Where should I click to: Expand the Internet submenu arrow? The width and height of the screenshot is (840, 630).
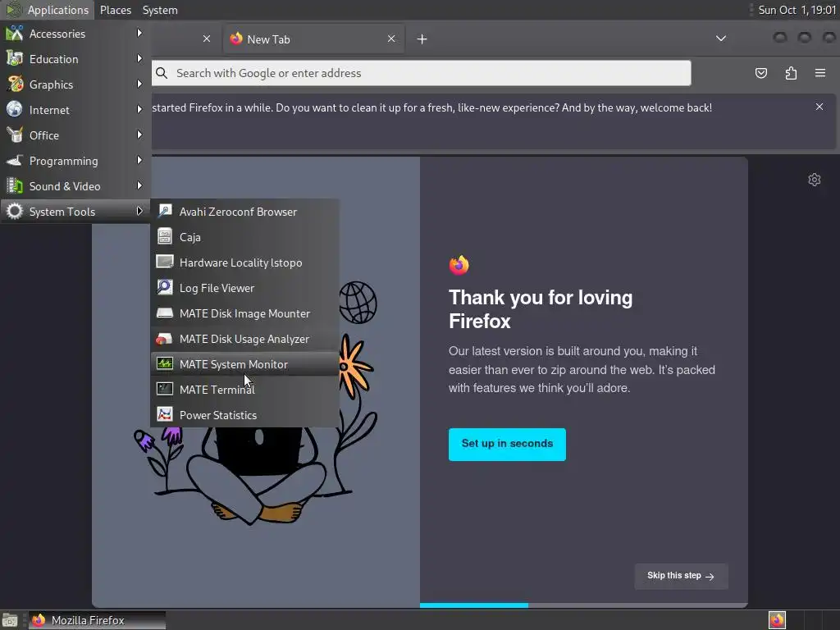139,109
